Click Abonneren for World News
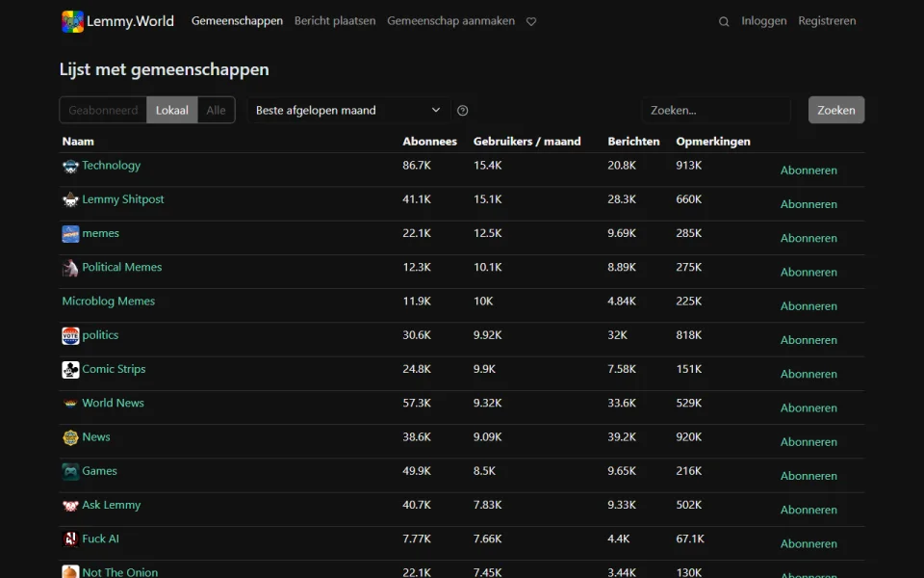This screenshot has height=578, width=924. pos(808,408)
